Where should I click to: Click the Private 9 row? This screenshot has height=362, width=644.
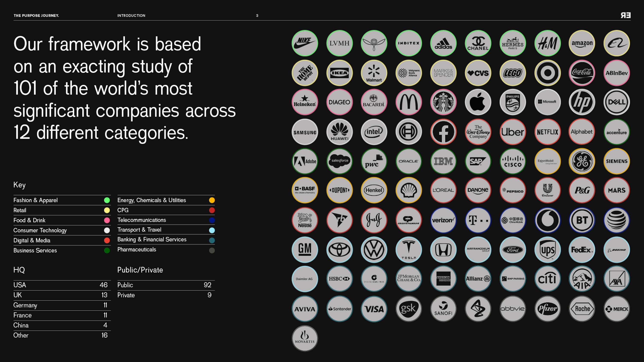coord(166,295)
